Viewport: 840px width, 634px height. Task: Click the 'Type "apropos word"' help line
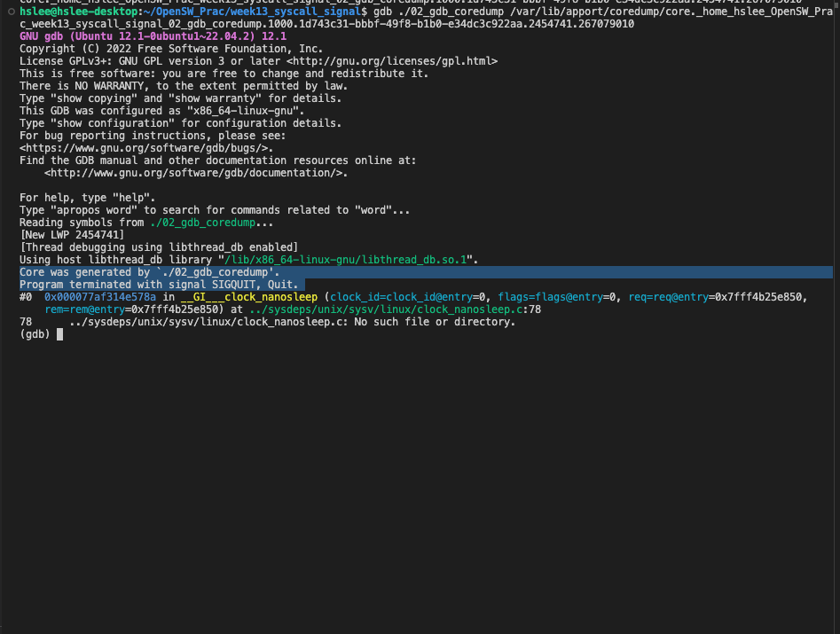(215, 210)
